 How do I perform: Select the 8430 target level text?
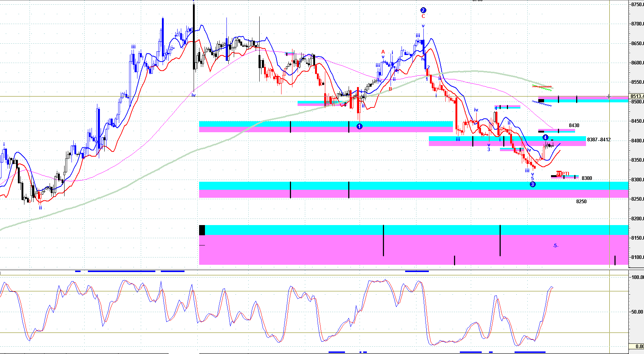click(574, 126)
